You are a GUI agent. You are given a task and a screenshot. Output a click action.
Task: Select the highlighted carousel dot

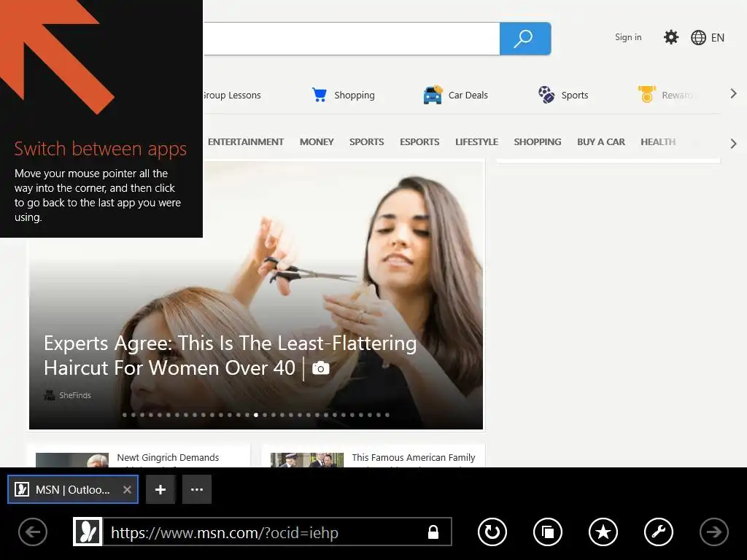tap(256, 415)
